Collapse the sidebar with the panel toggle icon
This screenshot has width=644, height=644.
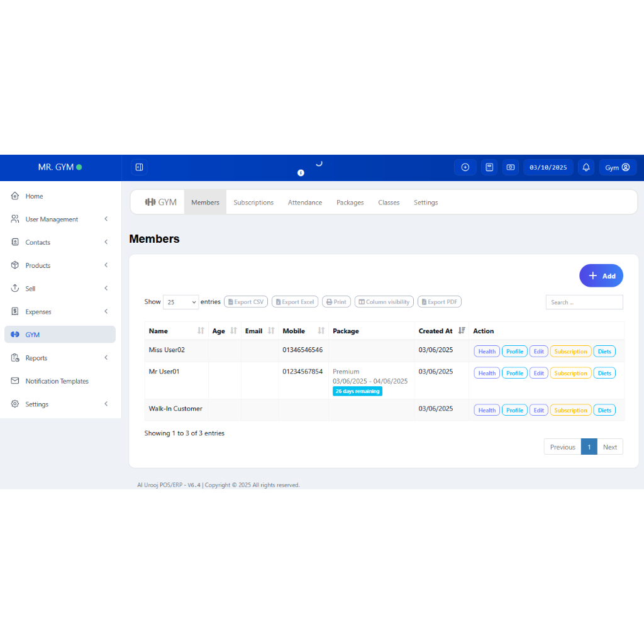(x=139, y=167)
